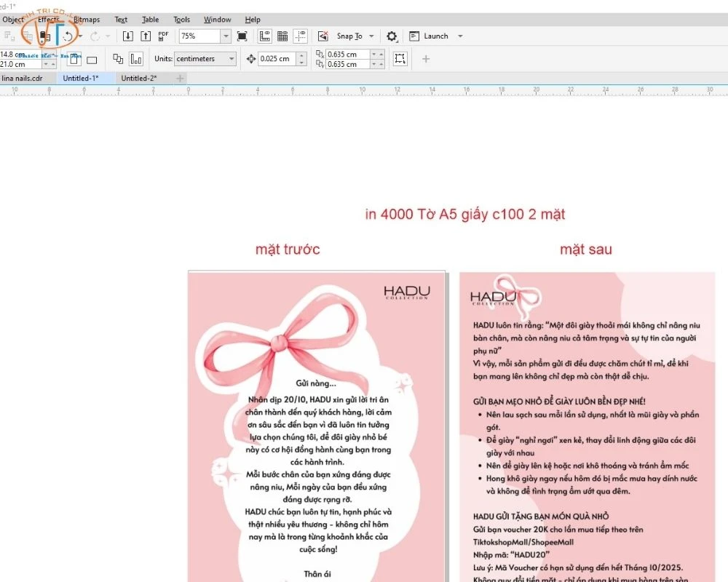This screenshot has height=582, width=728.
Task: Open the Text menu
Action: point(121,20)
